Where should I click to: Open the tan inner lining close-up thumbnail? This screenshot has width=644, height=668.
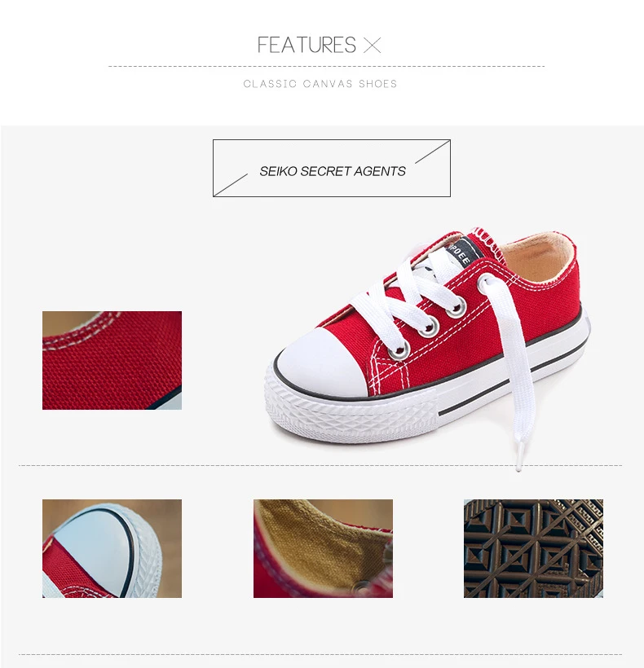[x=323, y=548]
